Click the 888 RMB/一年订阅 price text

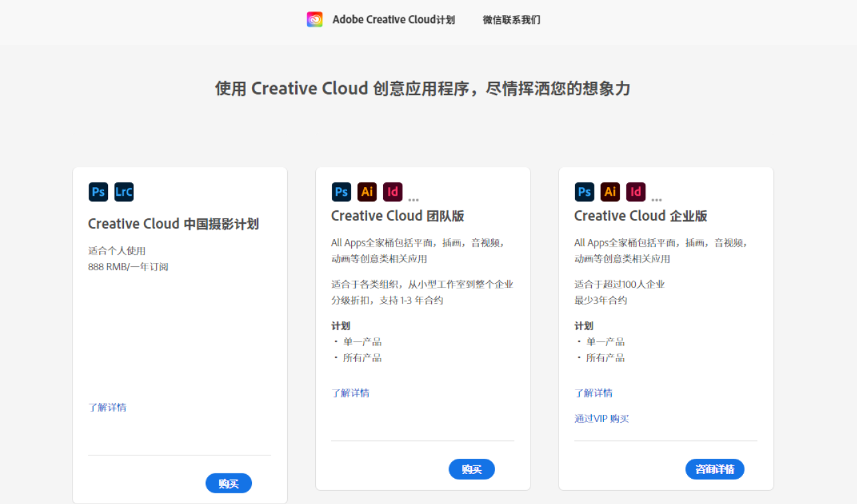pos(128,267)
